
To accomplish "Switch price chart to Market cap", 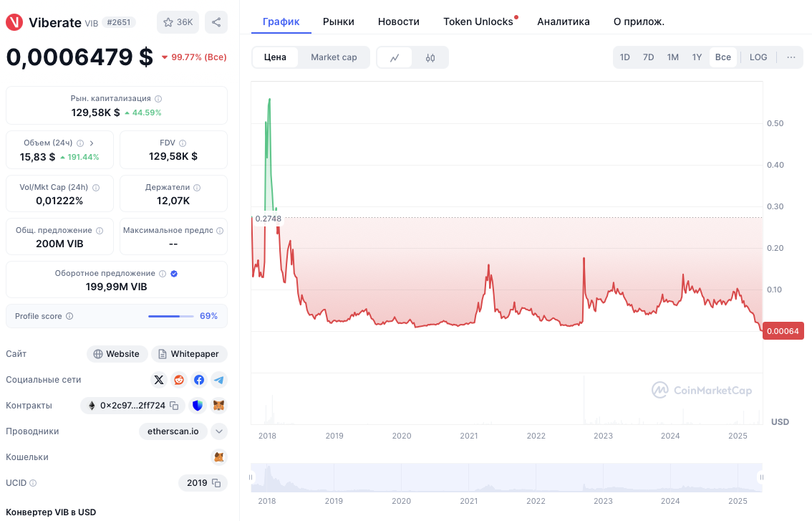I will point(332,57).
